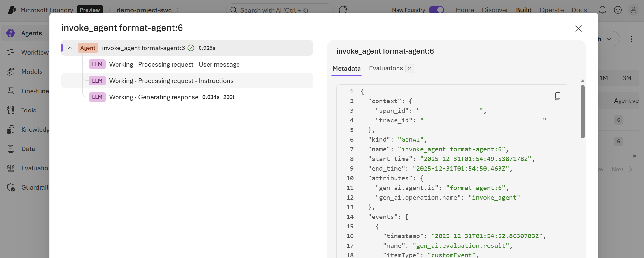The width and height of the screenshot is (644, 258).
Task: Go to Home in top navigation
Action: tap(465, 10)
